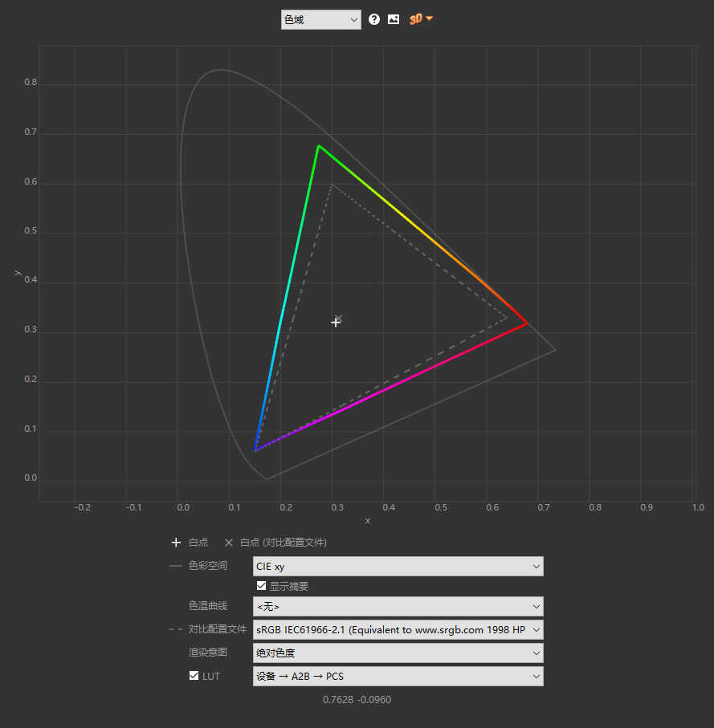Toggle the 显示摘要 checkbox
714x728 pixels.
click(261, 585)
